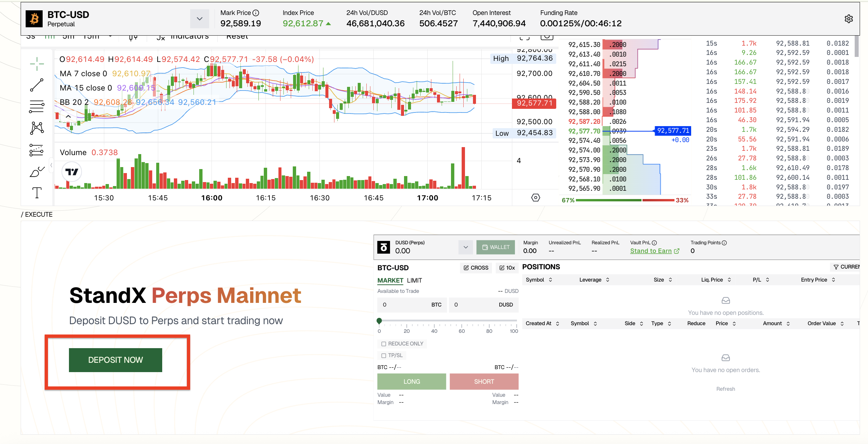Toggle CROSS margin mode
Image resolution: width=868 pixels, height=444 pixels.
476,268
